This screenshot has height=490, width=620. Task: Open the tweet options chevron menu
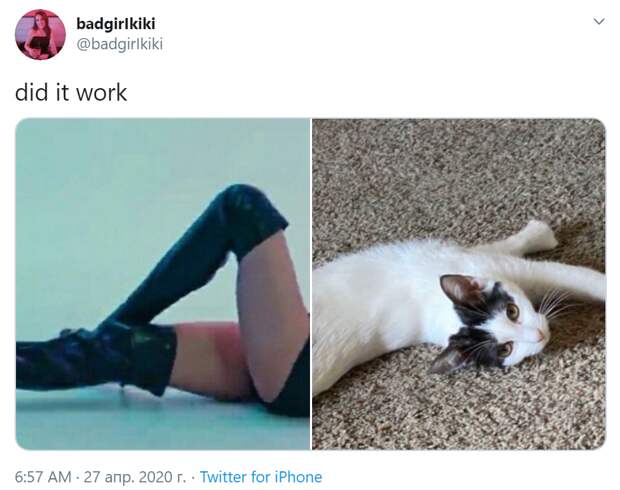point(599,21)
